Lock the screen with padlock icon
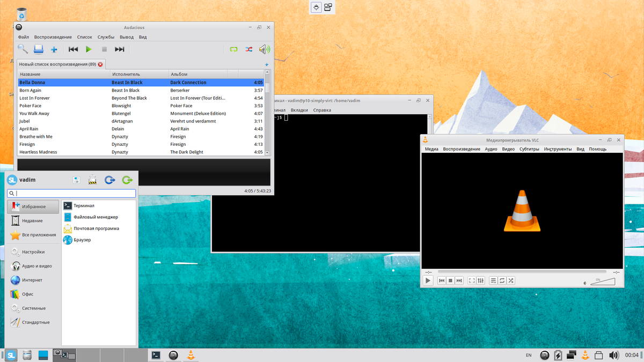Viewport: 644px width, 362px height. coord(93,180)
